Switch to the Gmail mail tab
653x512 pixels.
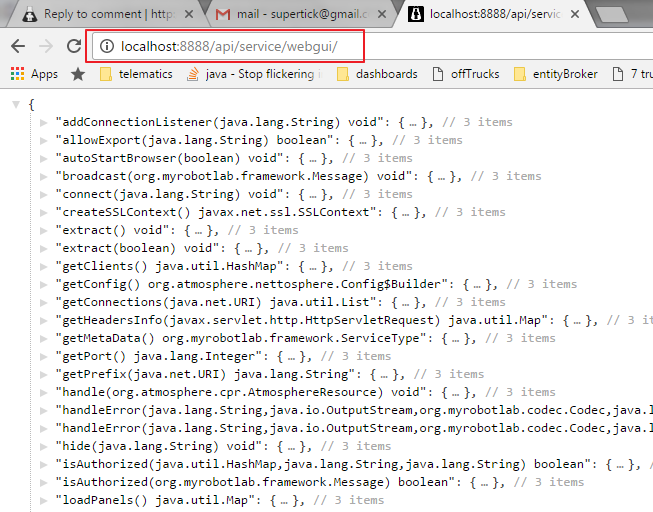300,14
